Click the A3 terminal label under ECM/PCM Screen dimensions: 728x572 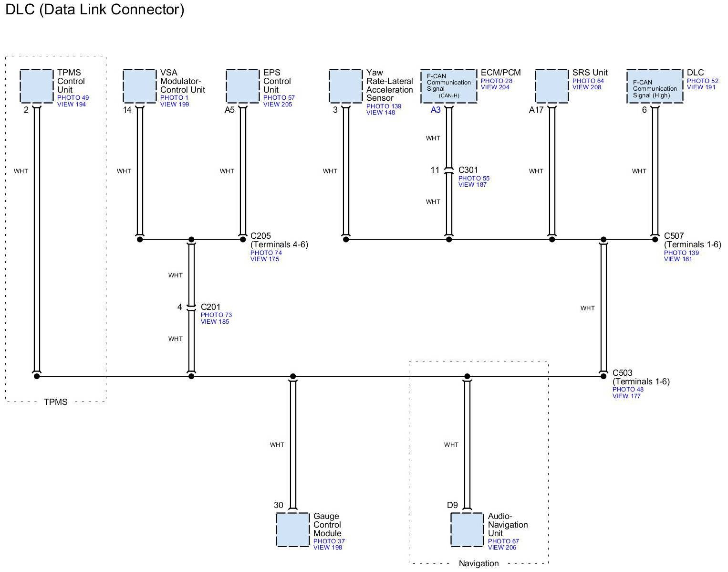(436, 110)
